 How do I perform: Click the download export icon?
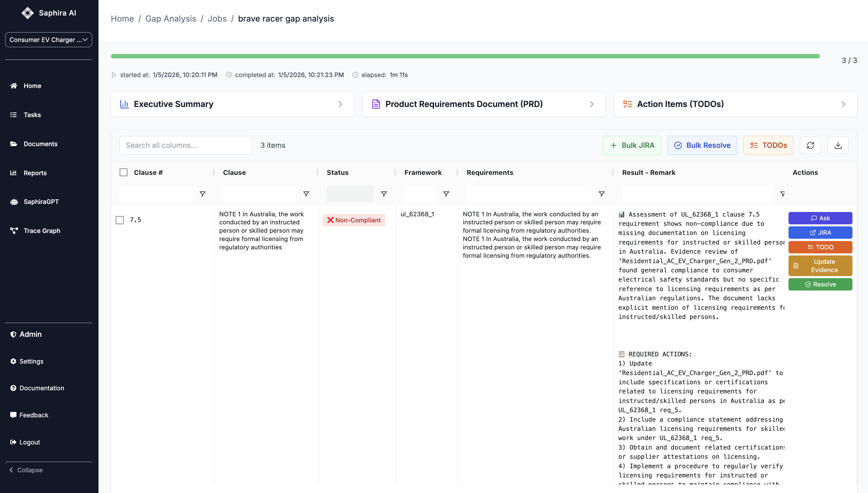coord(838,145)
